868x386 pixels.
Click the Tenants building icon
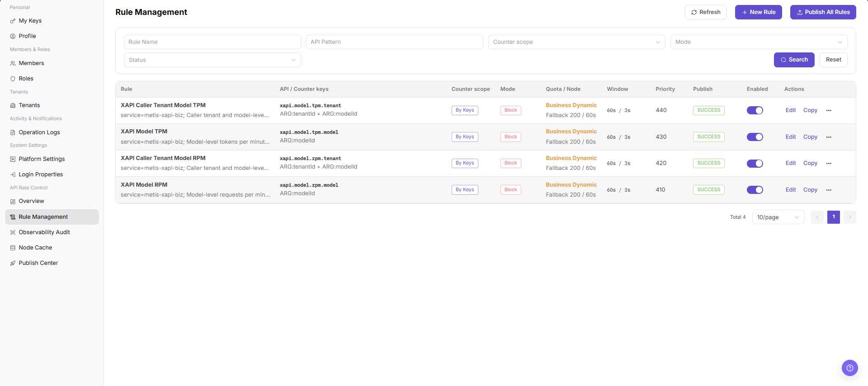13,105
